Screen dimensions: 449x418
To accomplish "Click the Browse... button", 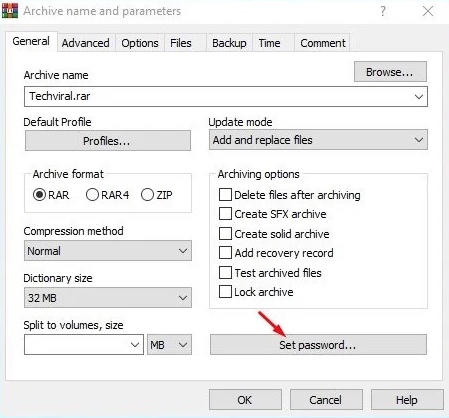I will [390, 72].
